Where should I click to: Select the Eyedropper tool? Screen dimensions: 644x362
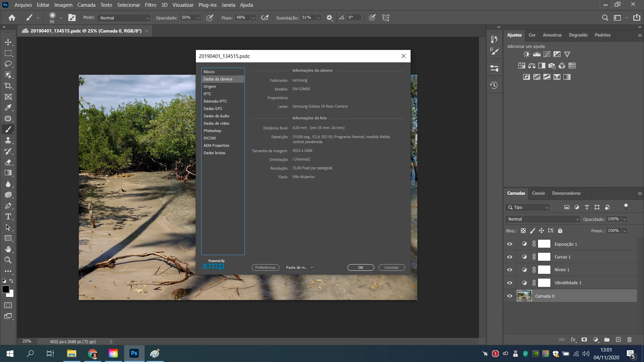tap(8, 108)
